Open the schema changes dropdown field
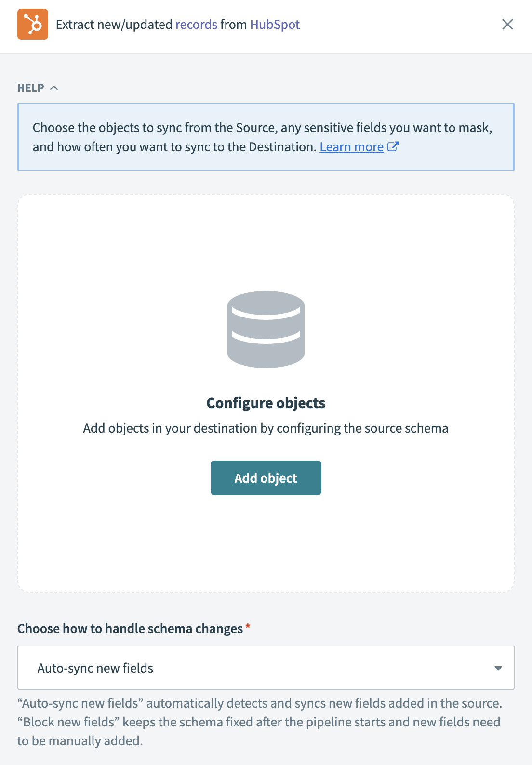This screenshot has width=532, height=765. pyautogui.click(x=266, y=668)
